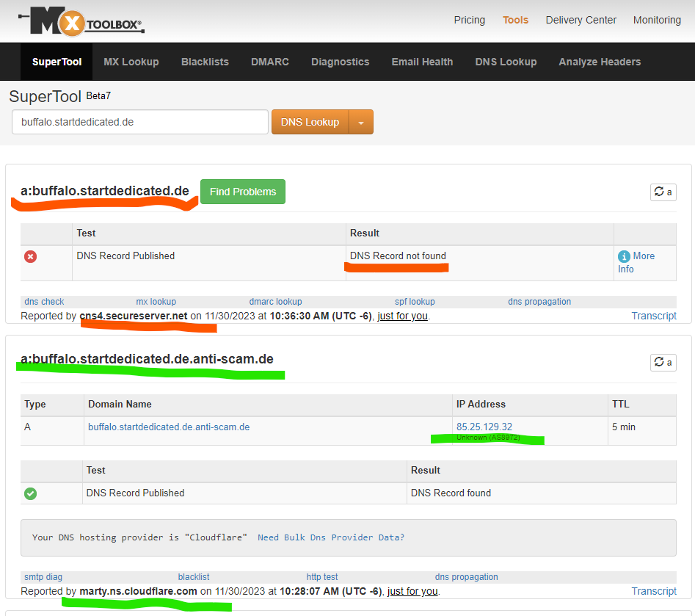Click the green passed-test check icon
Screen dimensions: 695x616
click(30, 493)
